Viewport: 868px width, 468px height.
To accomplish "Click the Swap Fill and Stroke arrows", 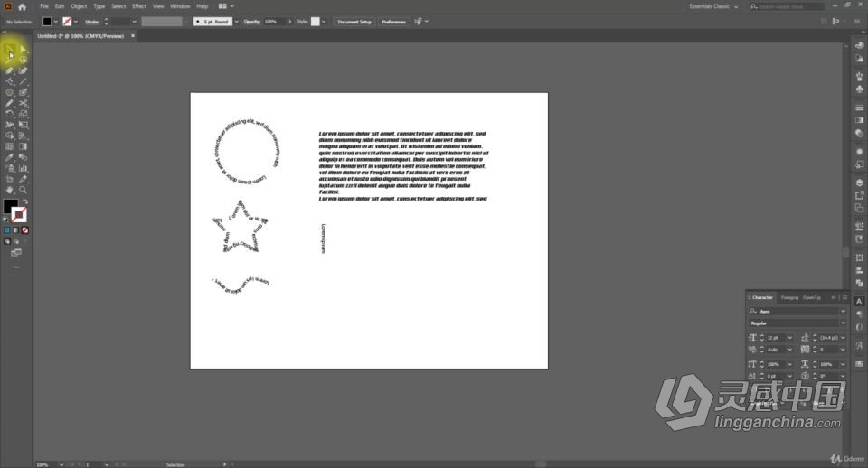I will pyautogui.click(x=25, y=201).
